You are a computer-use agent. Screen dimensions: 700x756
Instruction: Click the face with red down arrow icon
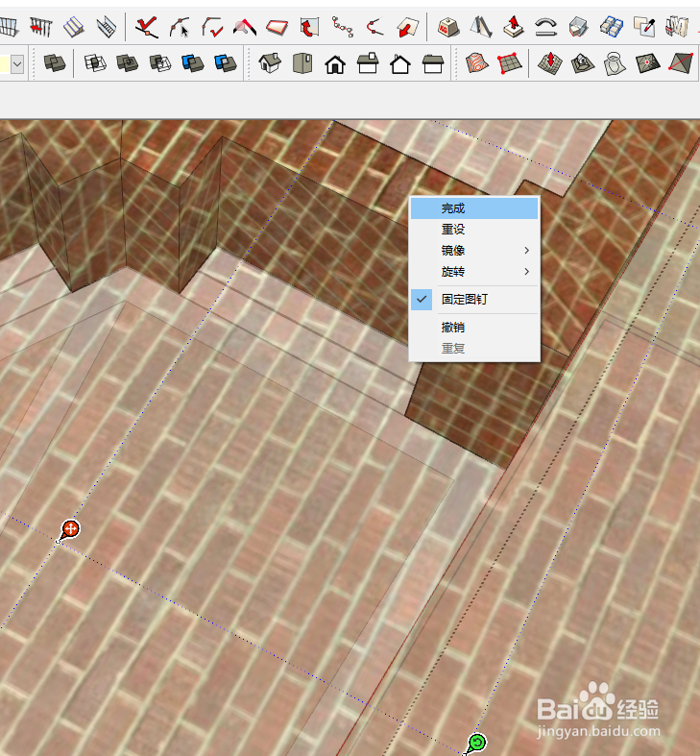point(408,28)
